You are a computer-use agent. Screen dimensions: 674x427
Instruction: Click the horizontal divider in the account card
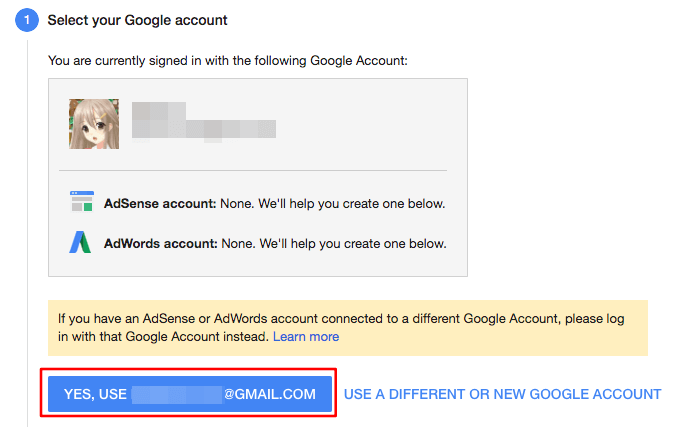tap(258, 170)
